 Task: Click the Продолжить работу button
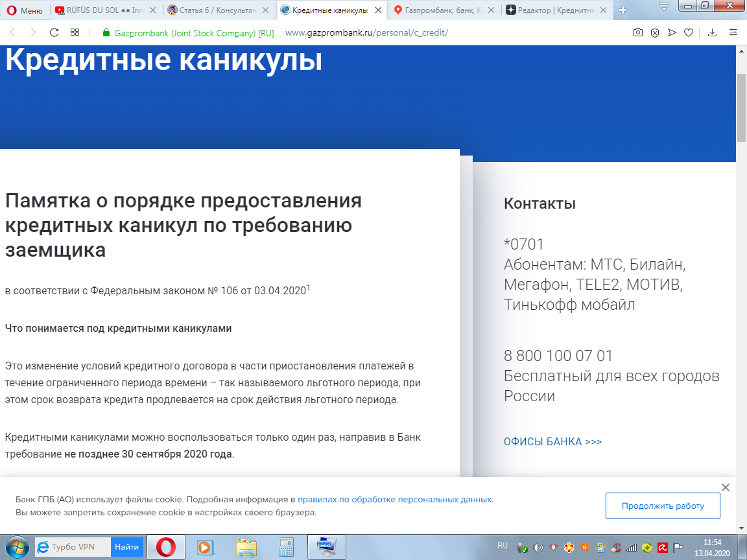663,506
